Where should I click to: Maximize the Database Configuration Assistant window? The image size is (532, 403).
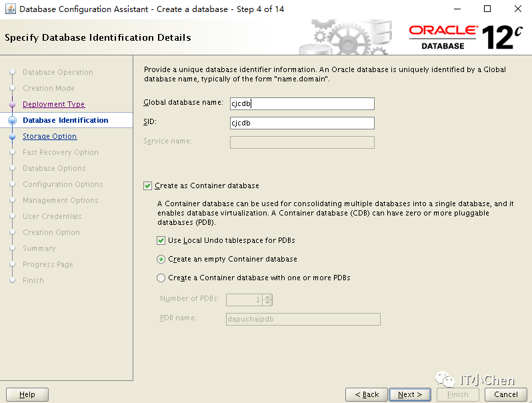pos(487,9)
